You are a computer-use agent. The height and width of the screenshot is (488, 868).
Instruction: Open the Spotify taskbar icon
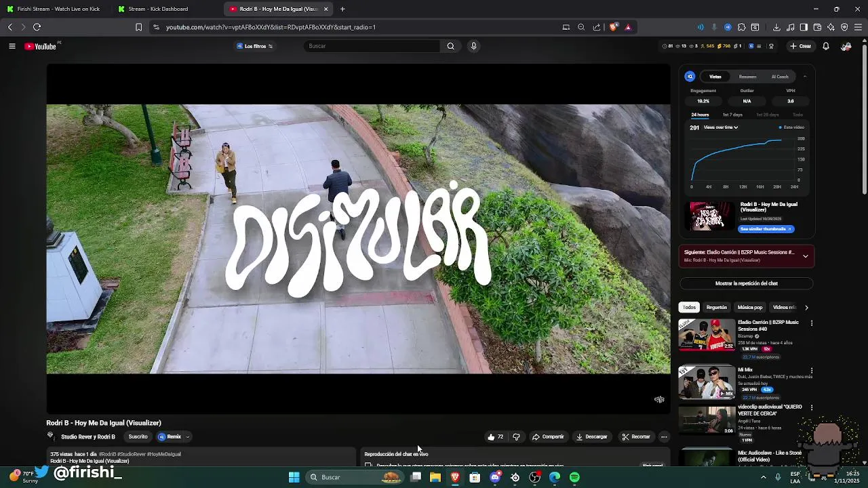click(x=574, y=477)
